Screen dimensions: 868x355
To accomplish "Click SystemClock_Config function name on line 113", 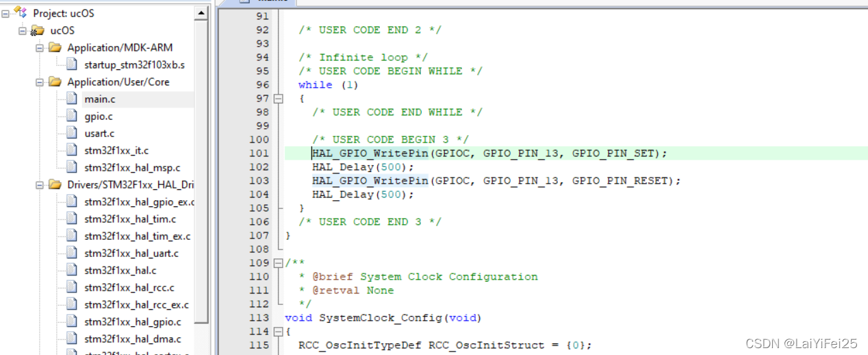I will pos(381,318).
